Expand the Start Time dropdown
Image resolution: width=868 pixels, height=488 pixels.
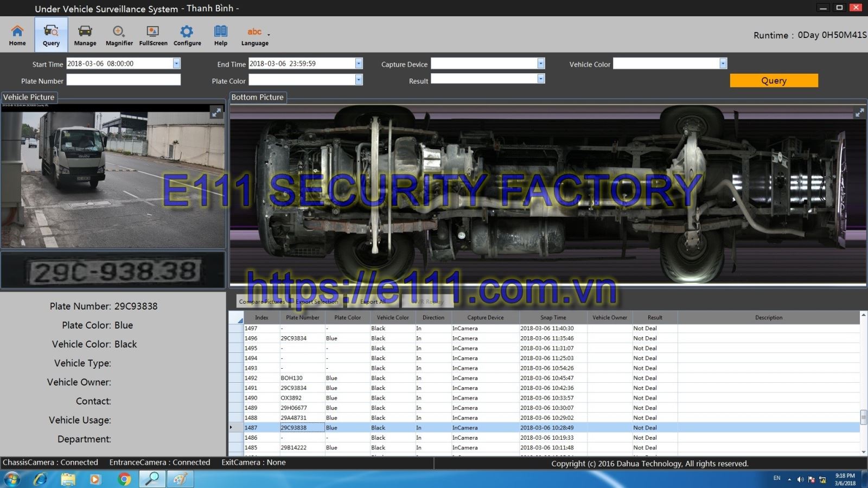pyautogui.click(x=176, y=63)
